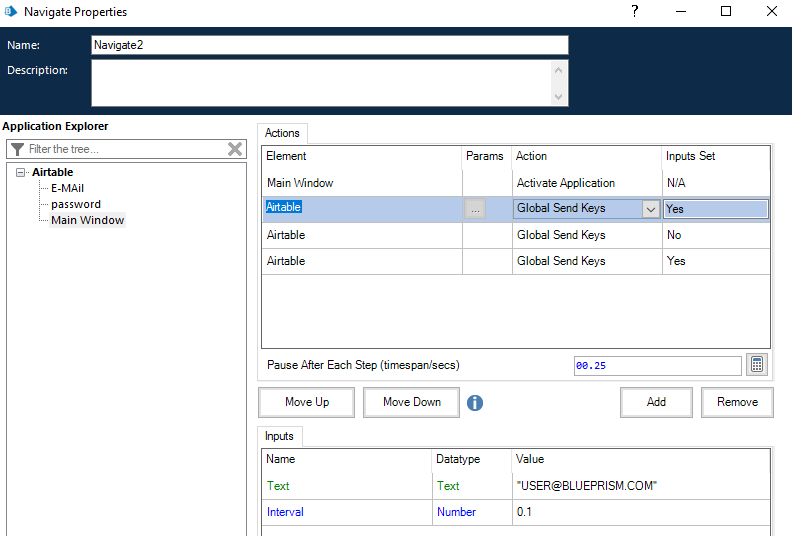The height and width of the screenshot is (536, 792).
Task: Click the highlighted Yes Inputs Set cell
Action: tap(716, 209)
